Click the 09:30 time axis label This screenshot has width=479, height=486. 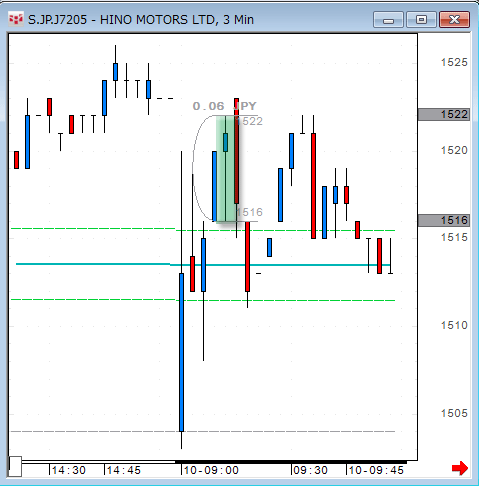[310, 470]
